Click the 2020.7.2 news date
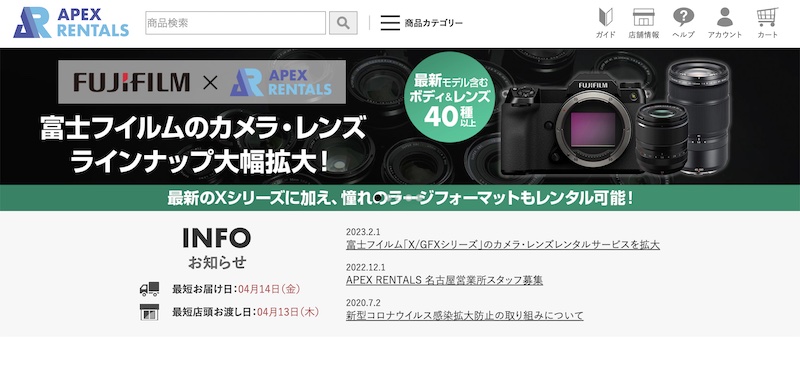The image size is (800, 378). coord(363,303)
